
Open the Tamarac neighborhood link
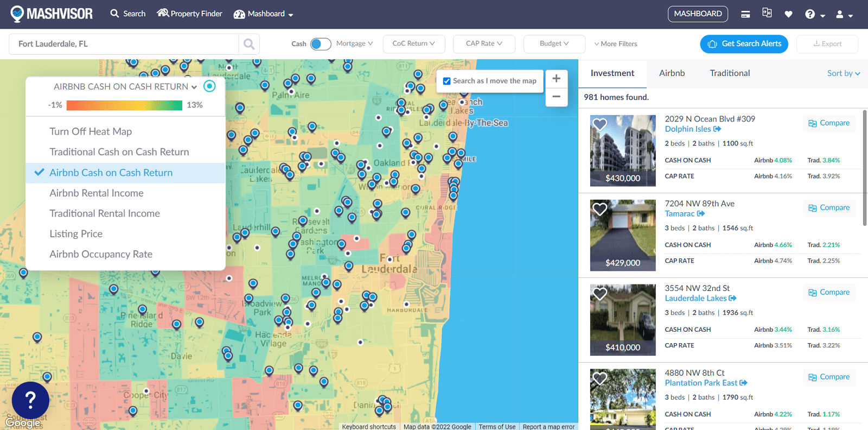(x=685, y=214)
